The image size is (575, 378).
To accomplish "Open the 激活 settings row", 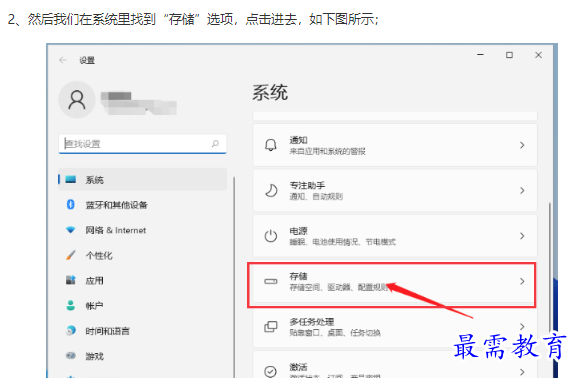I will (395, 365).
